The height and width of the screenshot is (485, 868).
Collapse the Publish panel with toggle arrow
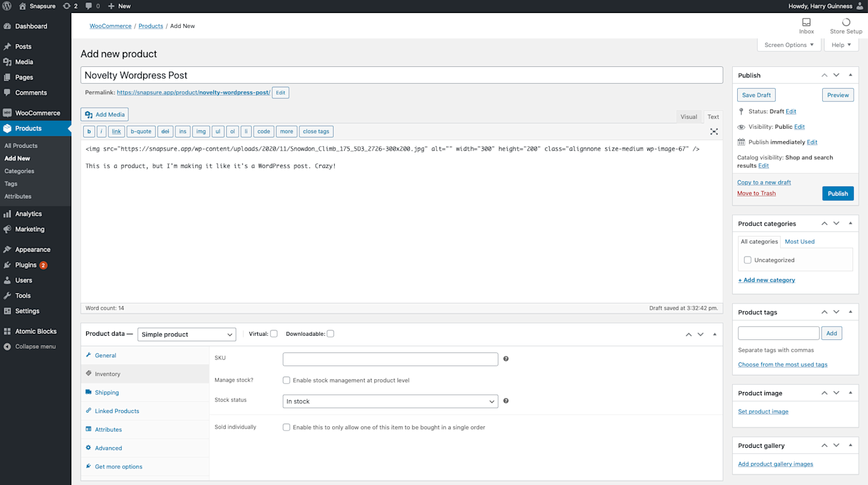click(850, 75)
